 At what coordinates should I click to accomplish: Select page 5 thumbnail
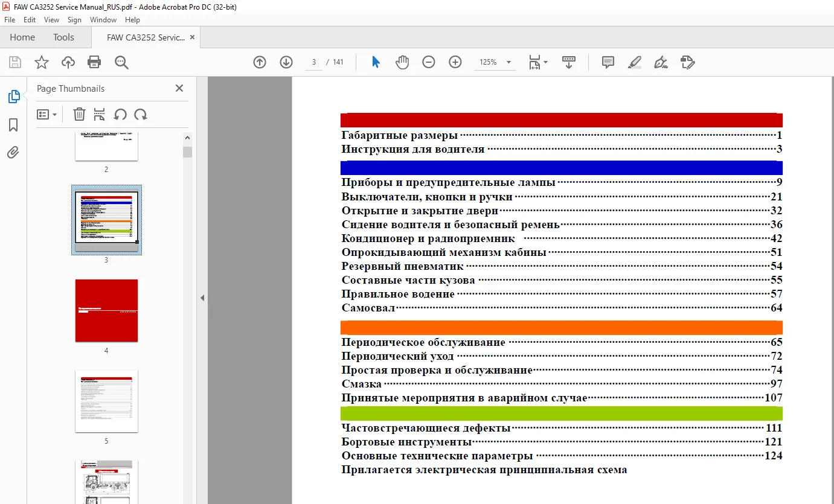[x=106, y=401]
